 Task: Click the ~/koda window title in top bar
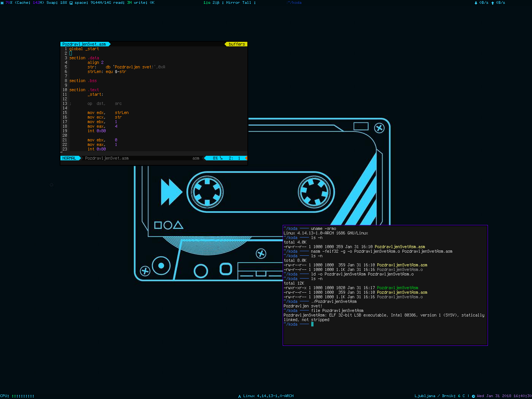point(294,3)
